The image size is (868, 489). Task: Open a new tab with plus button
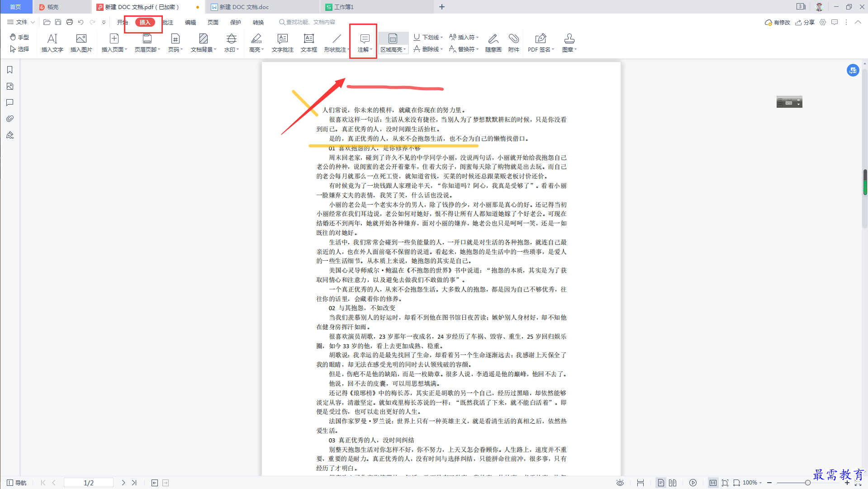coord(442,7)
